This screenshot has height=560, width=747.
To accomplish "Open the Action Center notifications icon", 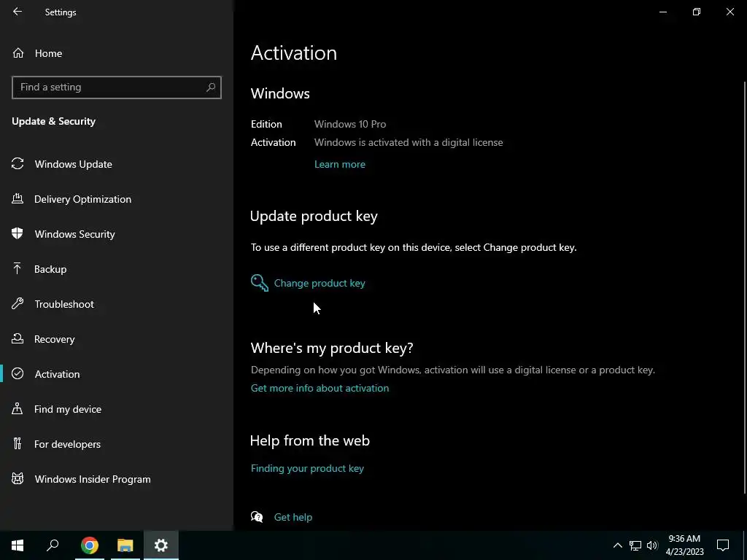I will click(x=723, y=545).
